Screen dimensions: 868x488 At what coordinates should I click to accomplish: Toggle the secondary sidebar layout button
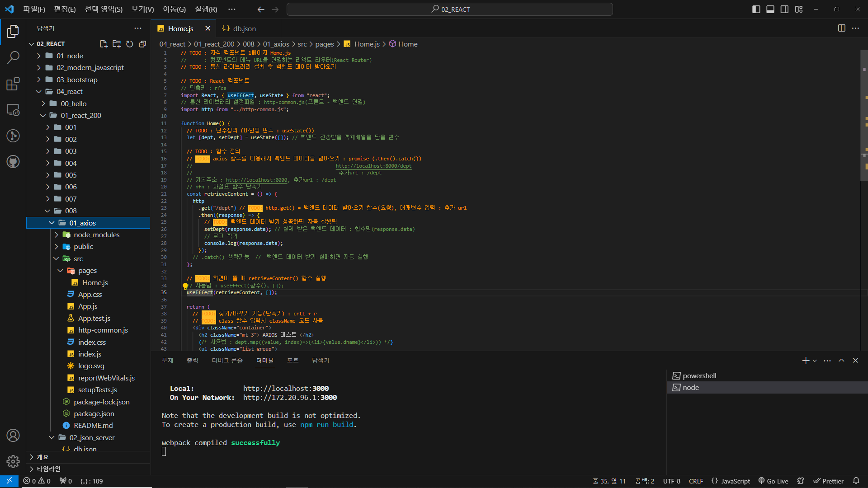pos(784,9)
